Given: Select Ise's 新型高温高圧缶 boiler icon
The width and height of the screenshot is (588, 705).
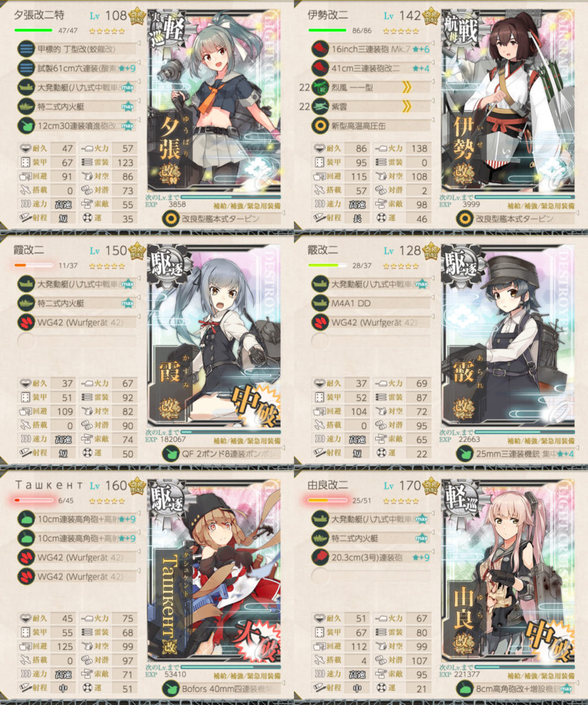Looking at the screenshot, I should [320, 125].
